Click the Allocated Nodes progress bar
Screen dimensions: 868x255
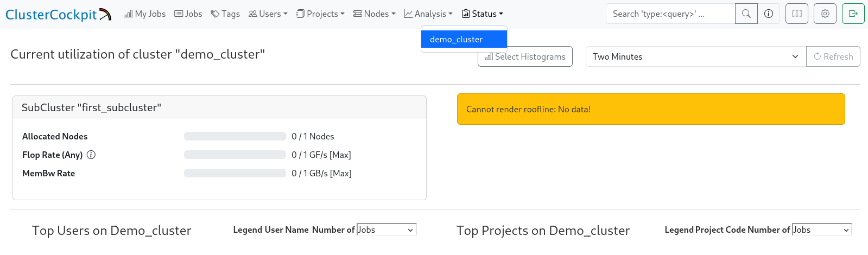[235, 136]
